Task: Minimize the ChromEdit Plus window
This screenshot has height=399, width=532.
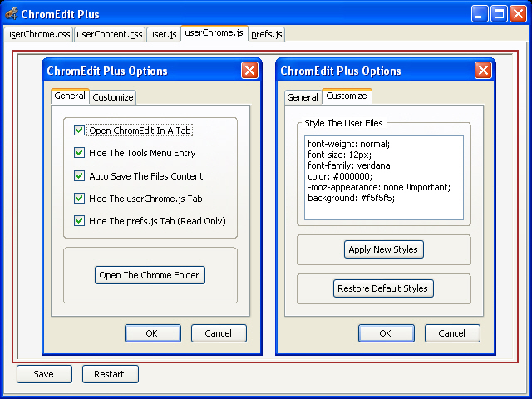Action: [480, 14]
